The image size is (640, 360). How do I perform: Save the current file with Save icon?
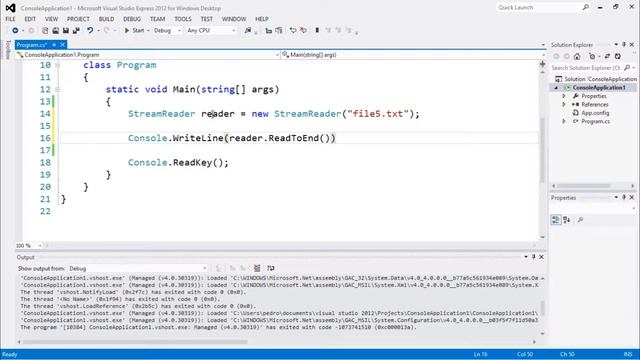coord(66,31)
